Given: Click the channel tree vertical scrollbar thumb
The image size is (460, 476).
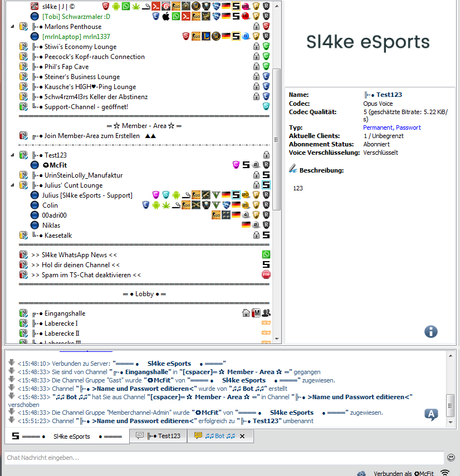Looking at the screenshot, I should (x=276, y=139).
